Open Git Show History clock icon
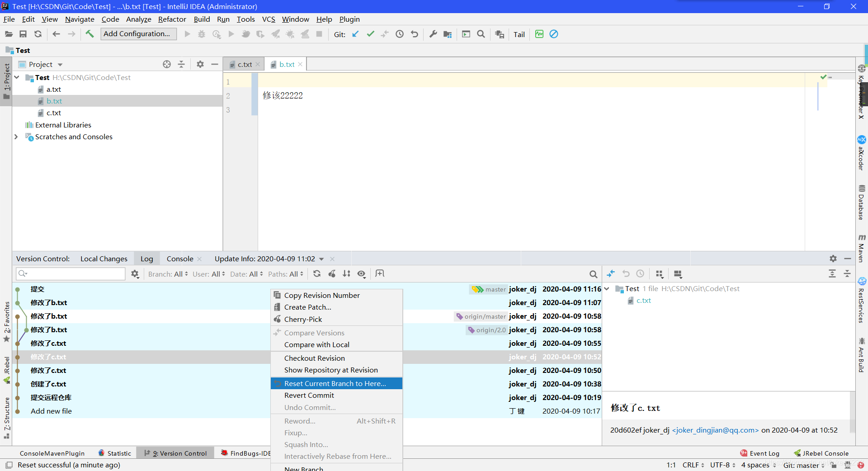868x471 pixels. (x=400, y=34)
